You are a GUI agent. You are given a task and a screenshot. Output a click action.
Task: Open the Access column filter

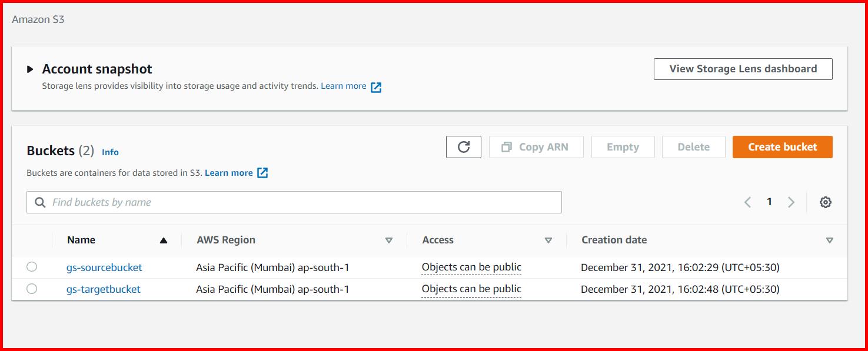point(548,240)
